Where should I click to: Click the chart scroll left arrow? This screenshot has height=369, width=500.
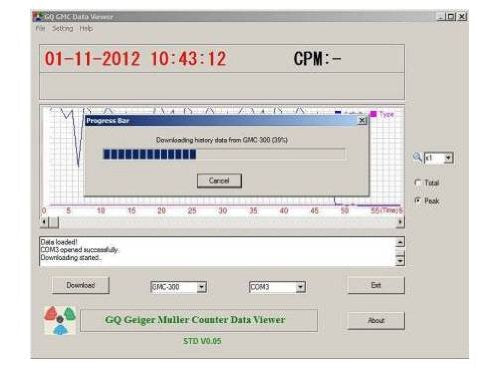point(44,222)
